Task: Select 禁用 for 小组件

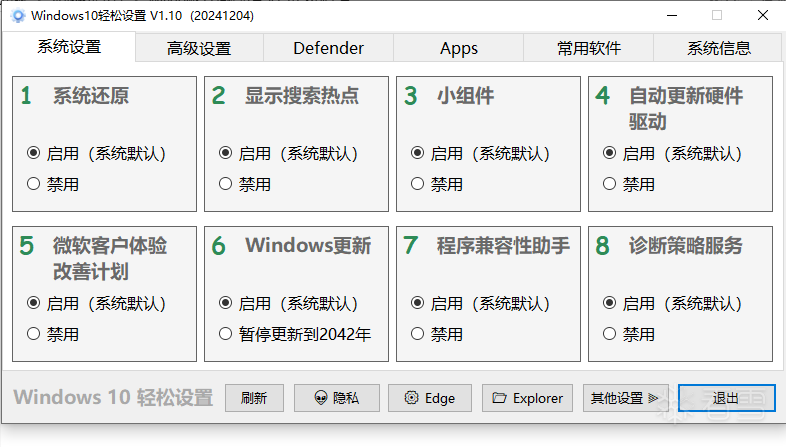Action: pos(437,184)
